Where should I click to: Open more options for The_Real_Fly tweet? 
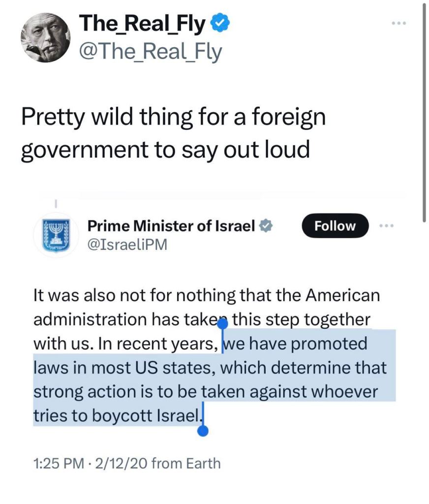[399, 23]
